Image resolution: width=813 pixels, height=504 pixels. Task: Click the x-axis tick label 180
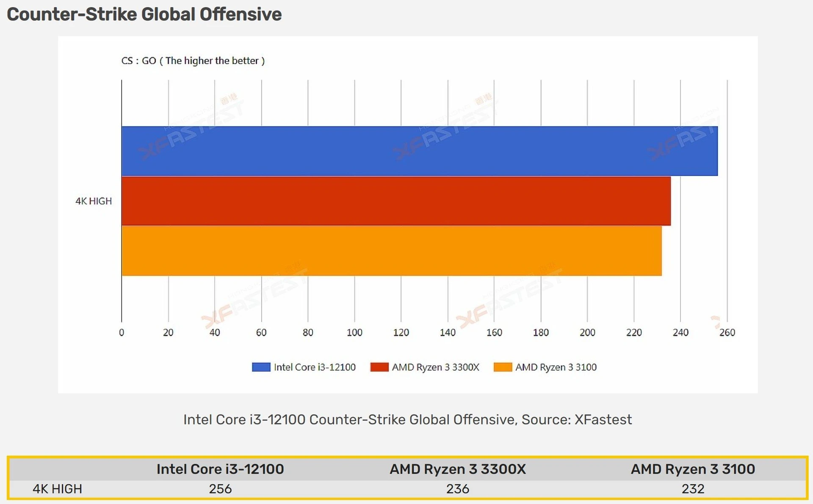541,333
